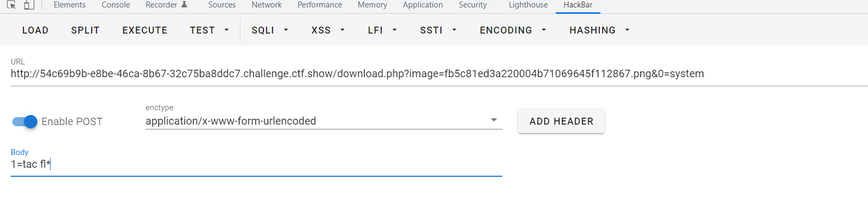Click the SPLIT button
Screen dimensions: 868x213
pyautogui.click(x=85, y=30)
